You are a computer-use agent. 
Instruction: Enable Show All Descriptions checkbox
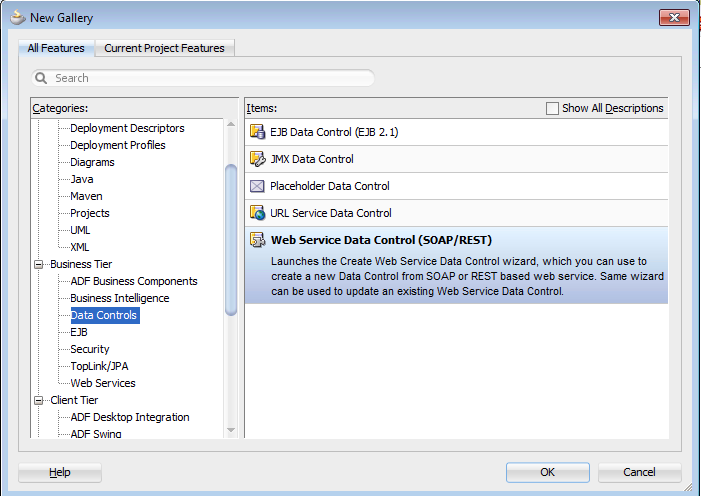553,108
